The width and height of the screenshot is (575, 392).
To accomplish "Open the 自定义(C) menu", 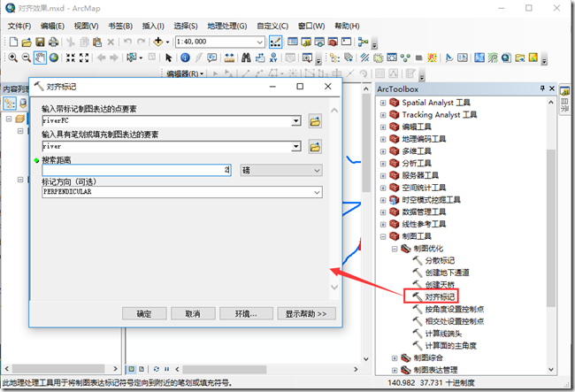I will pos(272,26).
